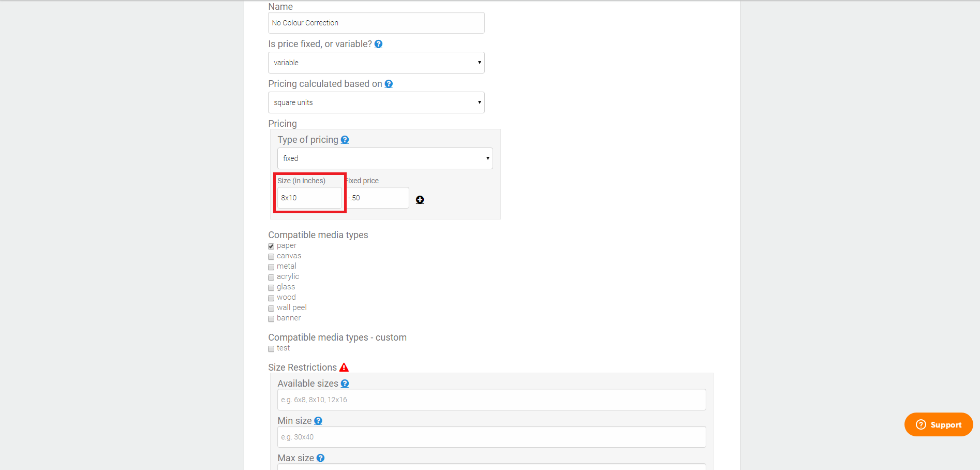Click the Fixed price field containing -.50
980x470 pixels.
click(377, 198)
